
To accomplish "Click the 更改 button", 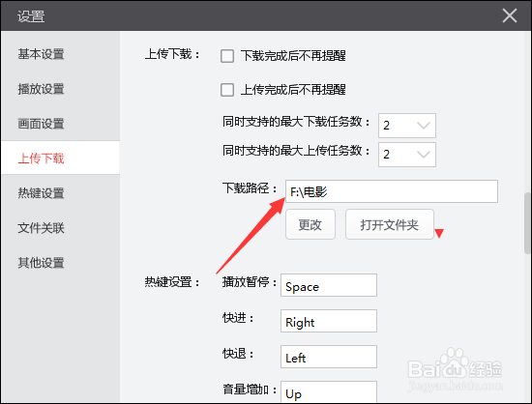I will point(310,224).
